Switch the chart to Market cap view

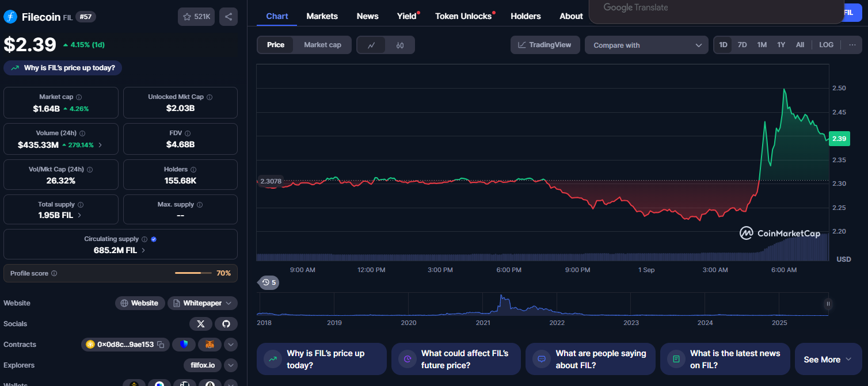pos(322,45)
